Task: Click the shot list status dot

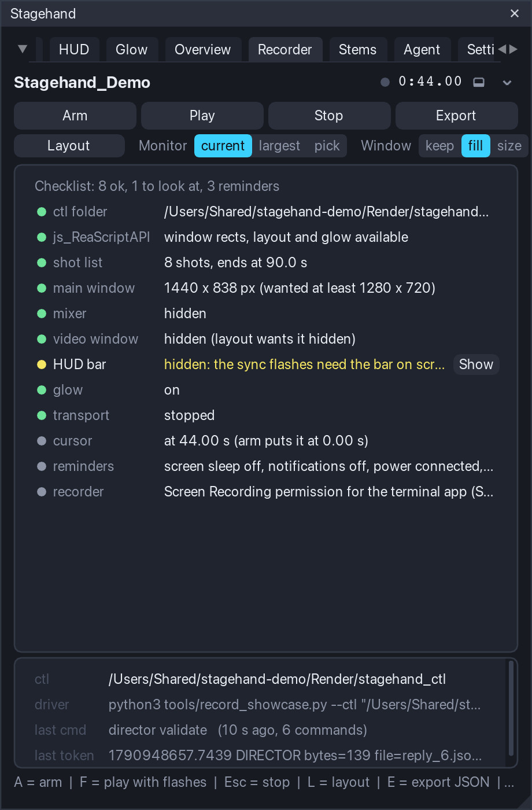Action: click(42, 263)
